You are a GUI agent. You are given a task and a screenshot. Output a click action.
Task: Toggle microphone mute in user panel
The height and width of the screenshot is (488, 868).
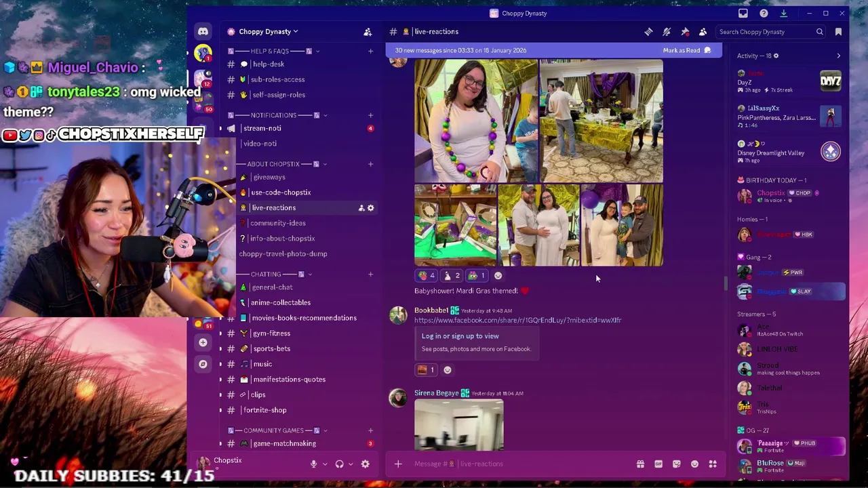click(313, 464)
